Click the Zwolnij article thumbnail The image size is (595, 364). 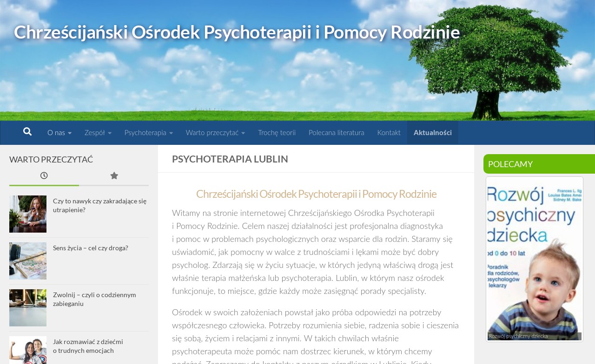[28, 308]
